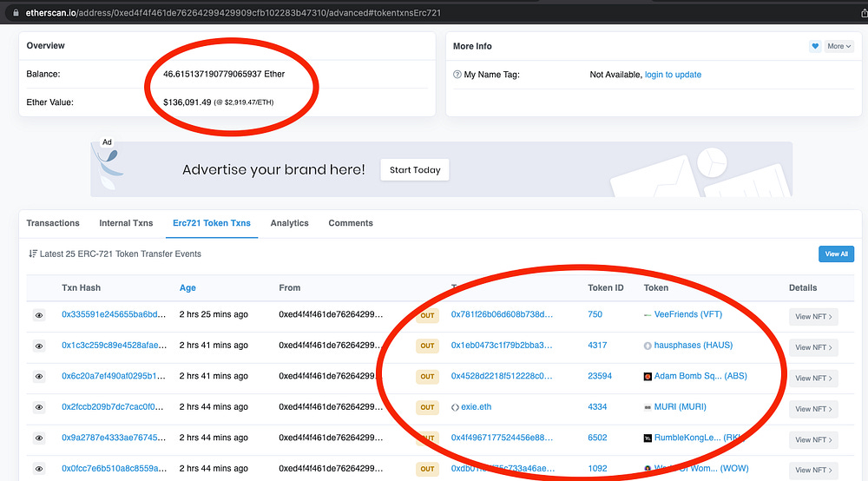The image size is (868, 481).
Task: View NFT for the VeeFriends row
Action: pyautogui.click(x=813, y=317)
